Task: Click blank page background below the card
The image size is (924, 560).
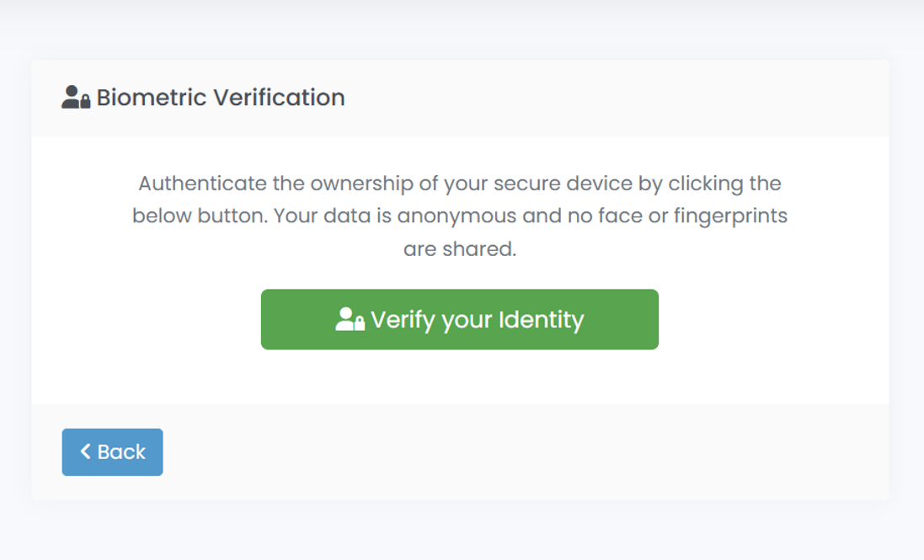Action: [460, 532]
